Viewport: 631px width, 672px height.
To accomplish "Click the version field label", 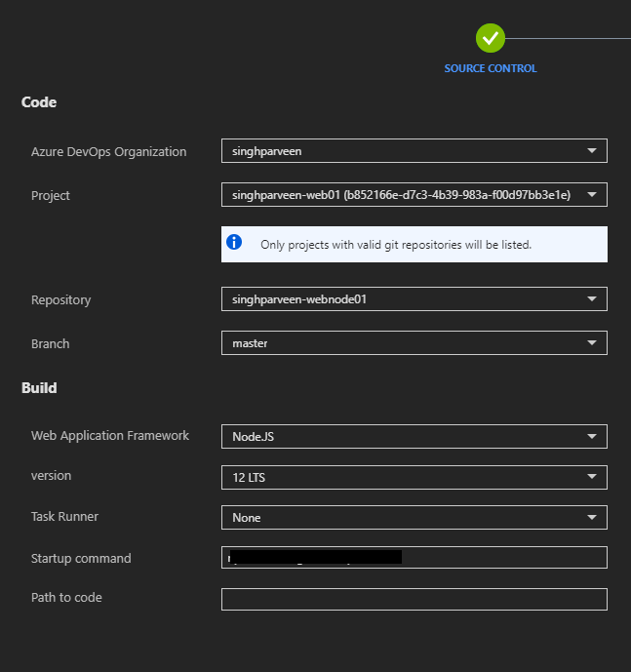I will point(51,476).
